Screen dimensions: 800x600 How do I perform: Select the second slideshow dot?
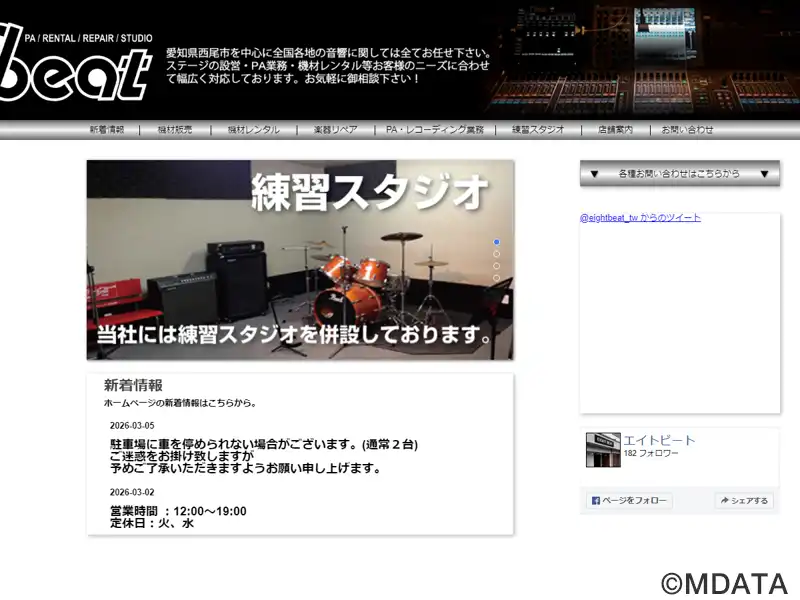click(x=496, y=254)
